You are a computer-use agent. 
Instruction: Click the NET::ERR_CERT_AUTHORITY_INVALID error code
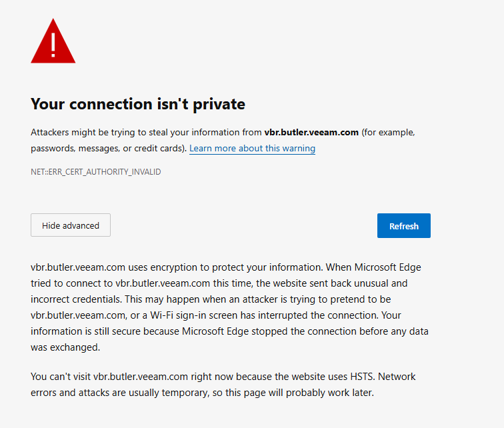pos(95,172)
